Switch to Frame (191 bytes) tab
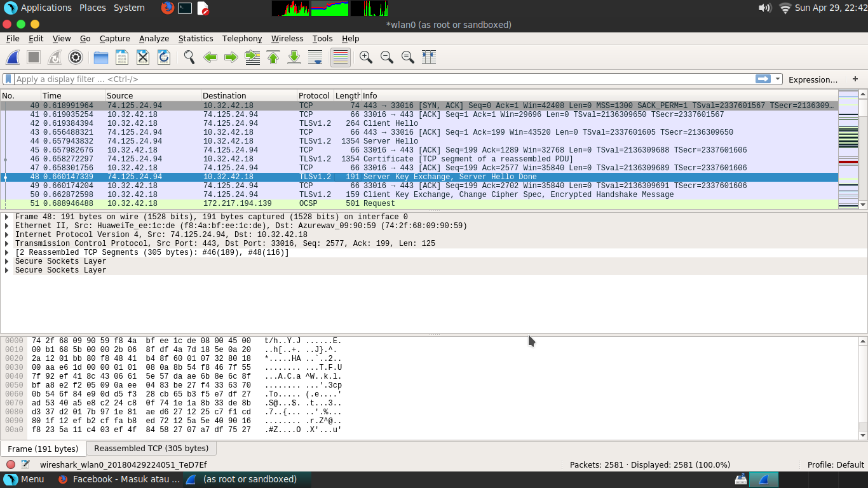This screenshot has height=488, width=868. [43, 449]
